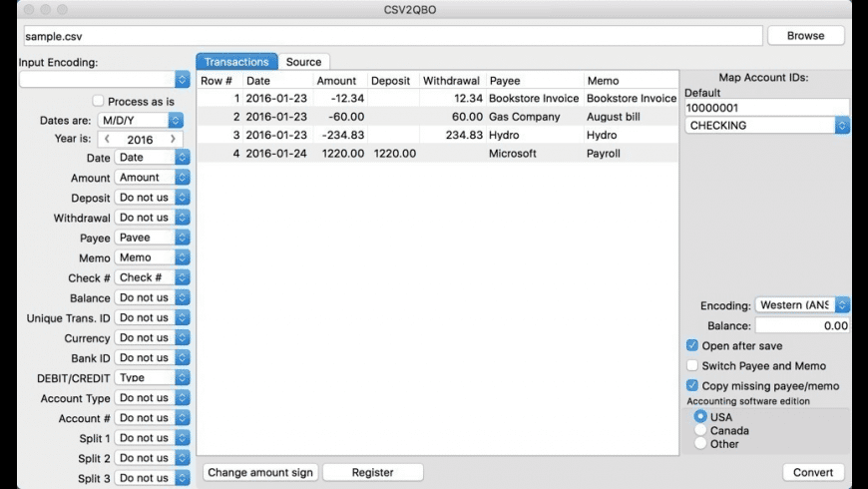The height and width of the screenshot is (489, 868).
Task: Switch to the Source tab
Action: point(303,62)
